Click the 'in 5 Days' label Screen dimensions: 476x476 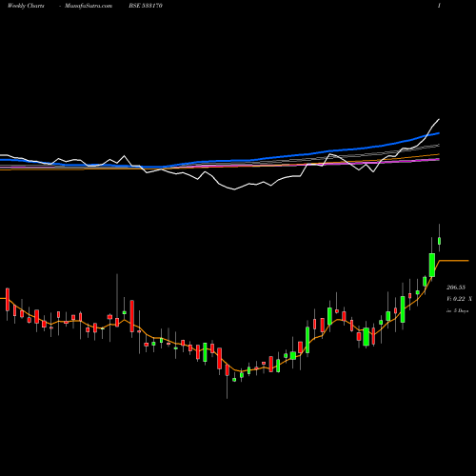[457, 310]
